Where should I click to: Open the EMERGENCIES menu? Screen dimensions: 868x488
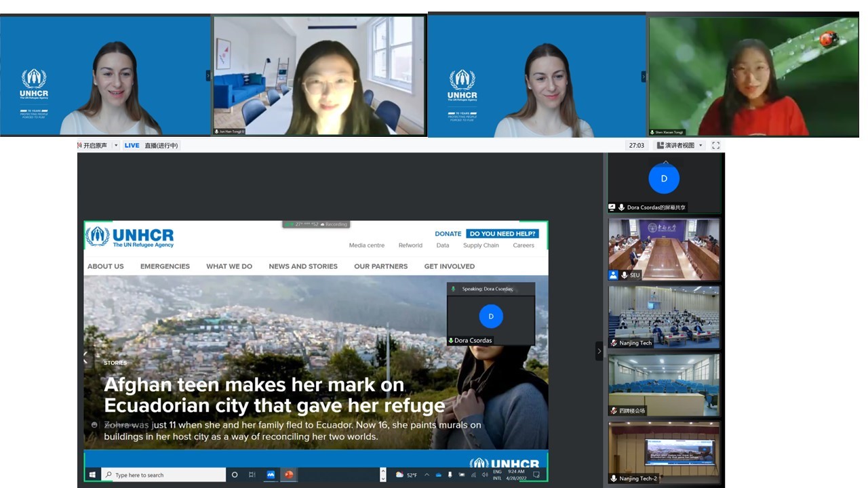click(165, 266)
